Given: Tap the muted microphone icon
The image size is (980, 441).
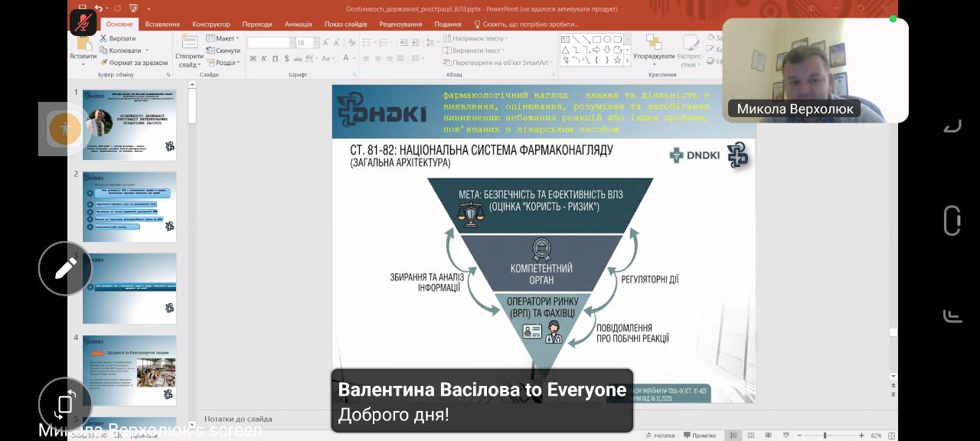Looking at the screenshot, I should pyautogui.click(x=83, y=22).
